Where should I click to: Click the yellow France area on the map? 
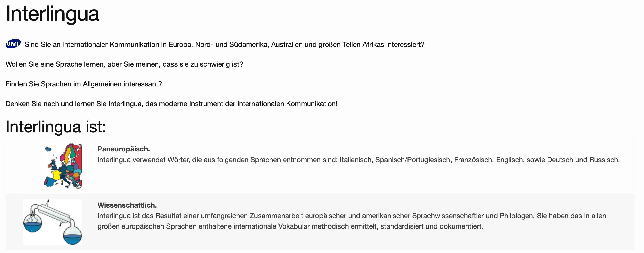click(x=56, y=174)
